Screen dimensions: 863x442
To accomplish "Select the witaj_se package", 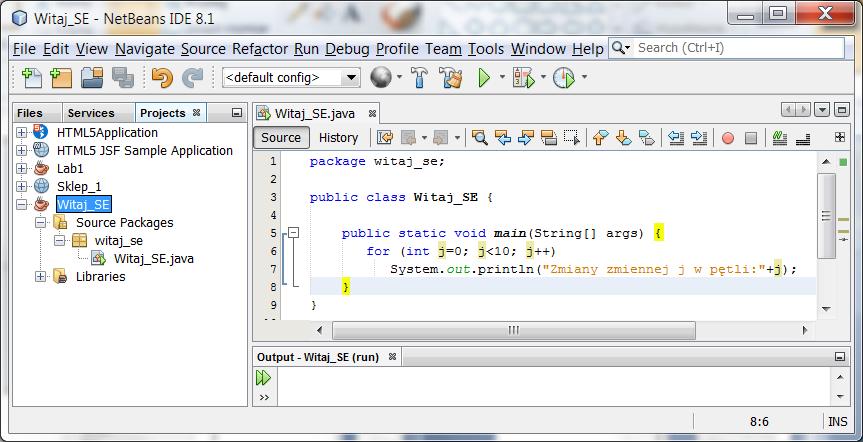I will coord(119,241).
